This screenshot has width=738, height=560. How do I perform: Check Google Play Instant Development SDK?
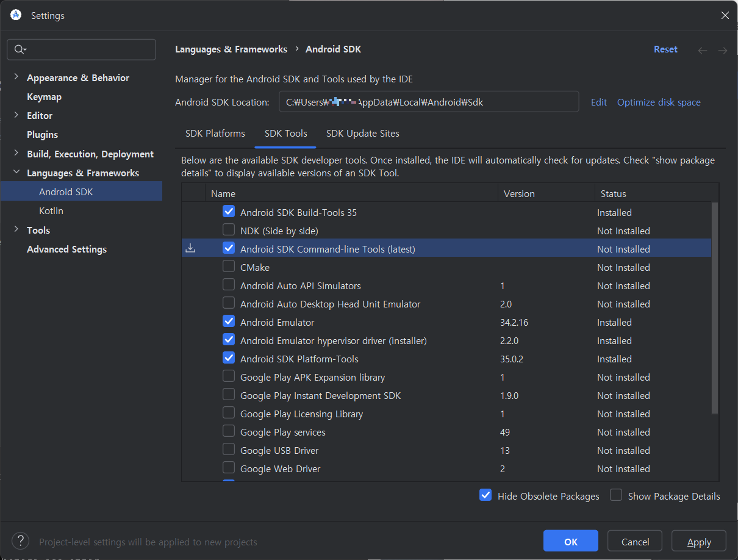click(x=229, y=395)
